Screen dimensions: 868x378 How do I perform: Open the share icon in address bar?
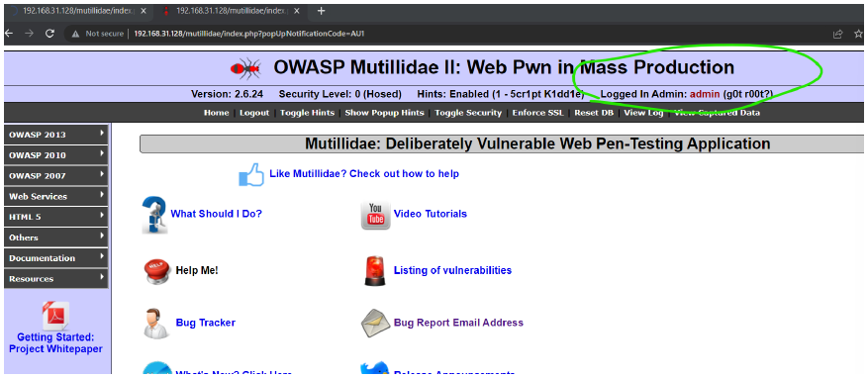coord(838,34)
